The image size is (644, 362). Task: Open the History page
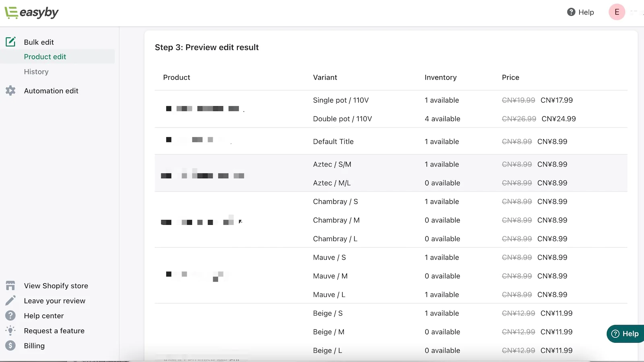[36, 72]
